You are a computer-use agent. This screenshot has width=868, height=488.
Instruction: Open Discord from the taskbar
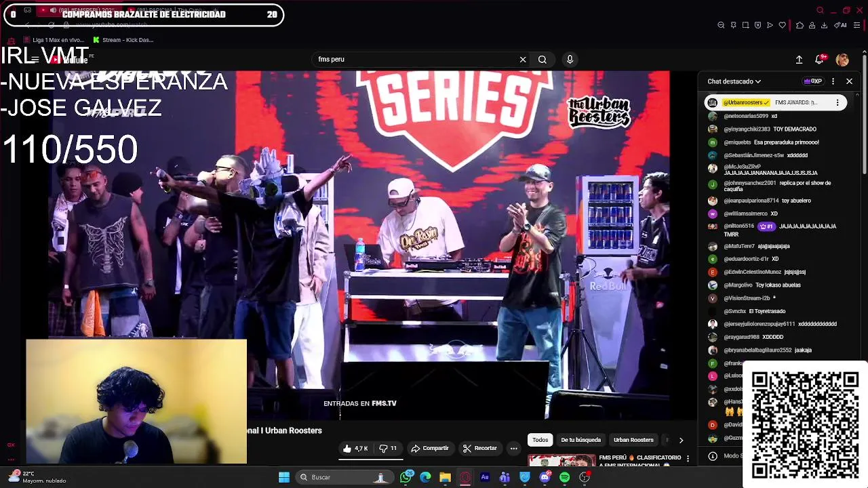545,477
